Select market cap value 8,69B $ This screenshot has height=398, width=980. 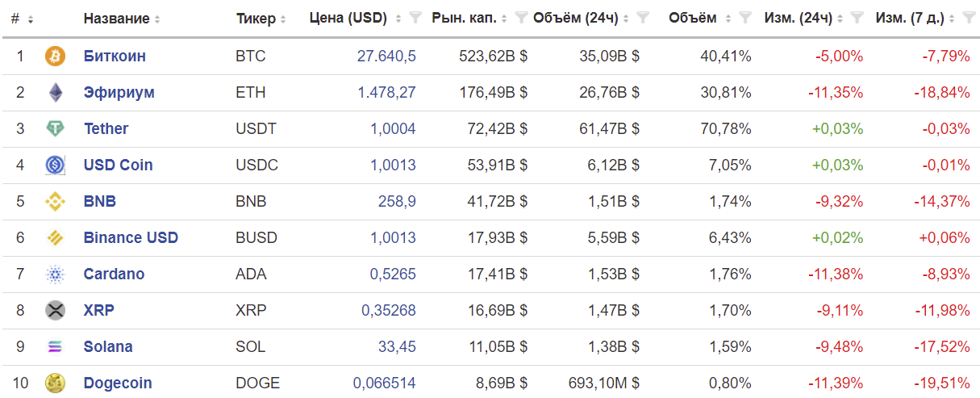click(501, 383)
